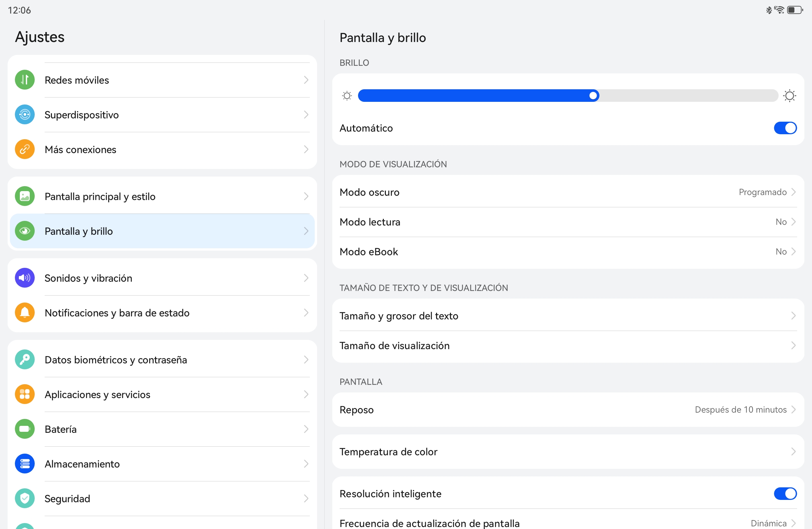Click the Batería green battery icon
The image size is (812, 529).
pos(24,429)
